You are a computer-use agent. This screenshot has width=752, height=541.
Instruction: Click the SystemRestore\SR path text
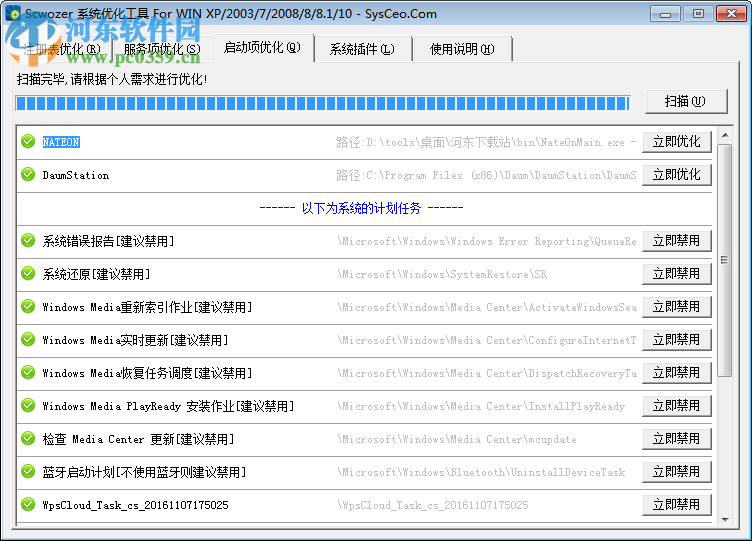pos(442,274)
